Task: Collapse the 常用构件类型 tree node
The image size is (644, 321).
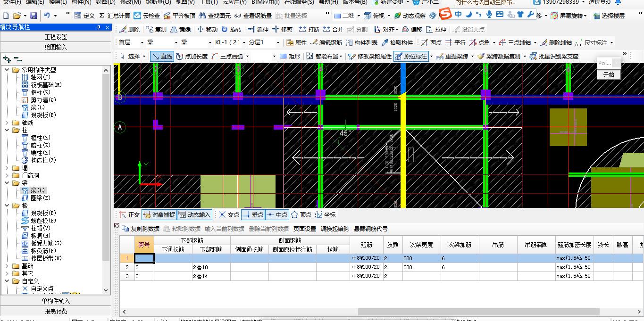Action: (x=7, y=70)
